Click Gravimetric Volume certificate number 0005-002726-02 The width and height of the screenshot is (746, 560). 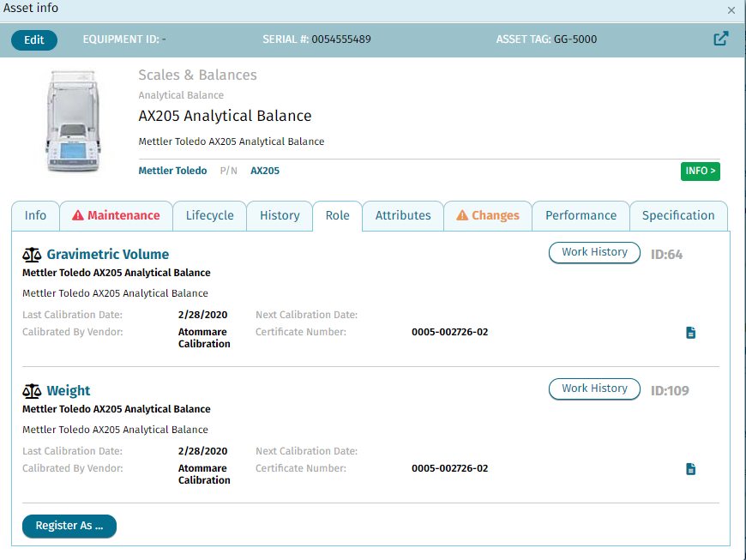(449, 332)
